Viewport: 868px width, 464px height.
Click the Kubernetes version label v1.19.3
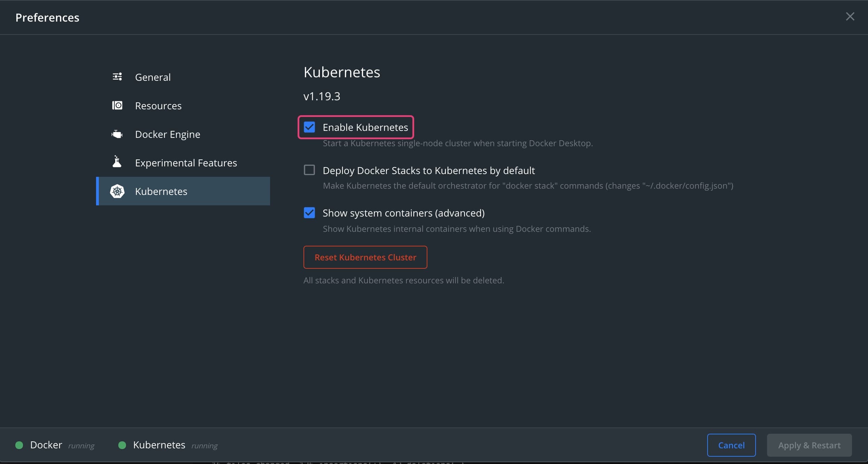pyautogui.click(x=322, y=96)
